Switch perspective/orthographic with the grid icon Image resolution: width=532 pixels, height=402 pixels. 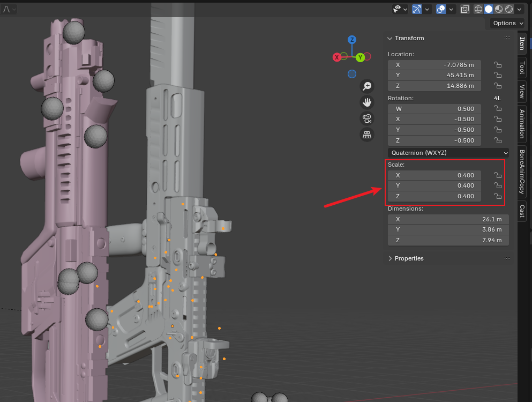pos(367,135)
